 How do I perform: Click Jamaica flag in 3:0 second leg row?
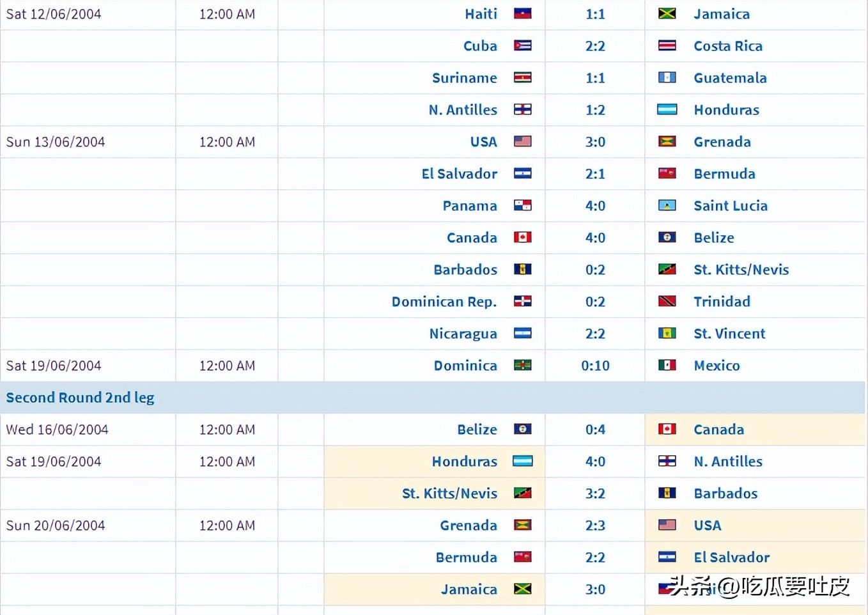(522, 589)
